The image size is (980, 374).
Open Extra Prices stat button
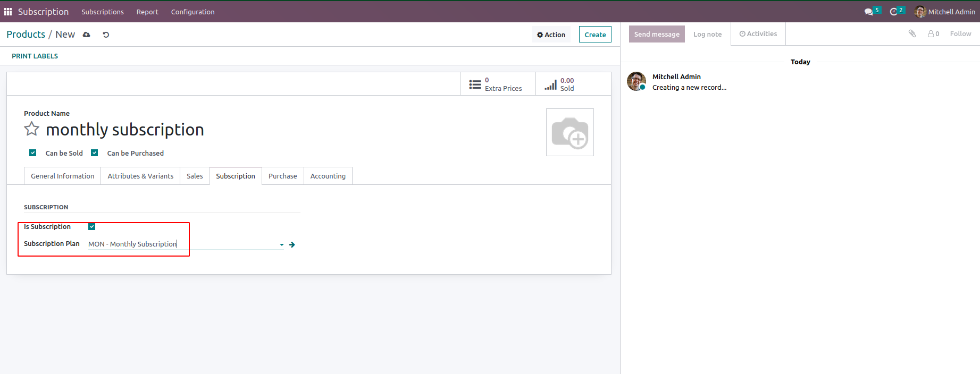(498, 84)
